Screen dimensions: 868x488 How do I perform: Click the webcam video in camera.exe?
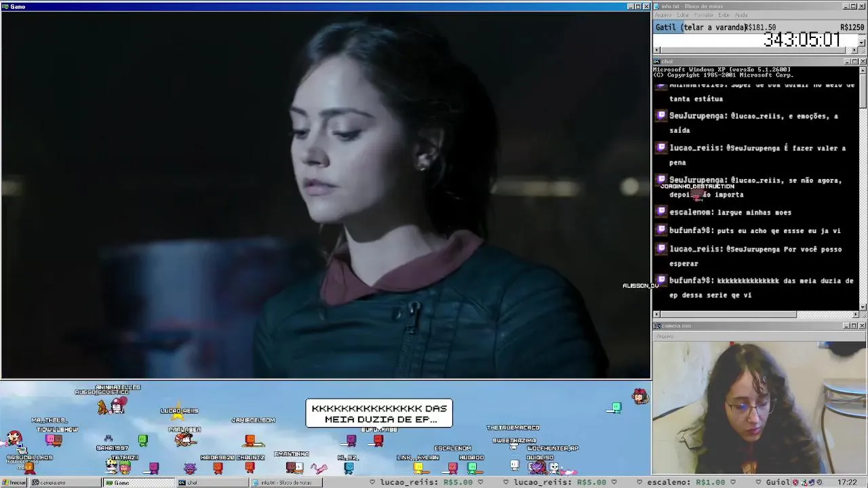[x=759, y=407]
